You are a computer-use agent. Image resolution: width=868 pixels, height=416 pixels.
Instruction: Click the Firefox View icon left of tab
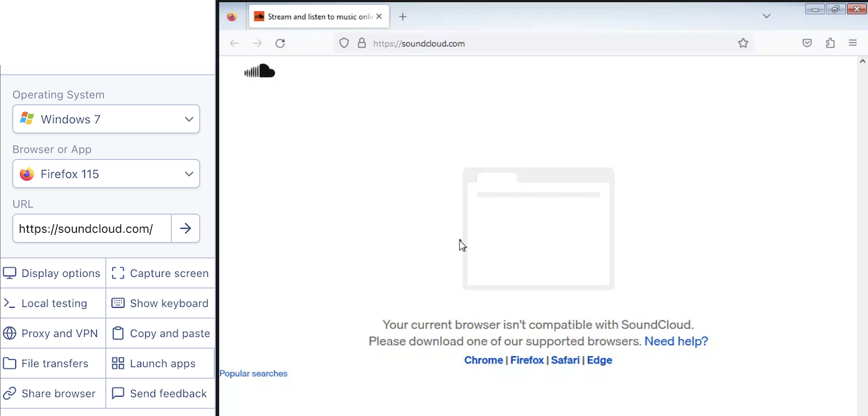[232, 17]
